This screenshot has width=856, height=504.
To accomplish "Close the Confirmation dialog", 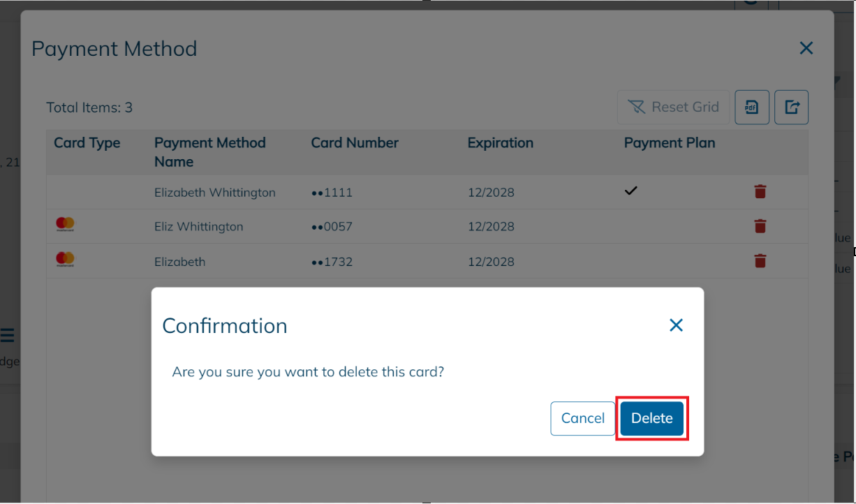I will click(675, 325).
